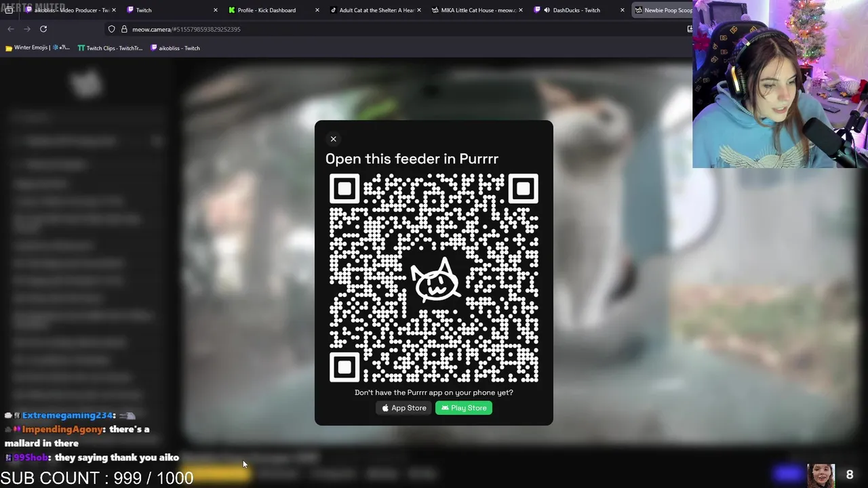The width and height of the screenshot is (868, 488).
Task: Click the small avatar thumbnail at bottom right
Action: 821,475
